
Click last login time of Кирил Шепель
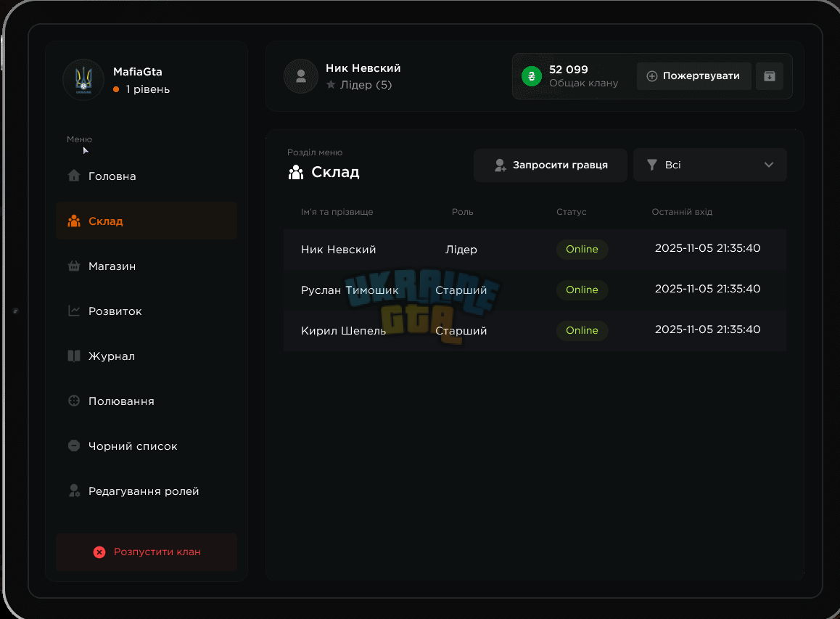708,329
